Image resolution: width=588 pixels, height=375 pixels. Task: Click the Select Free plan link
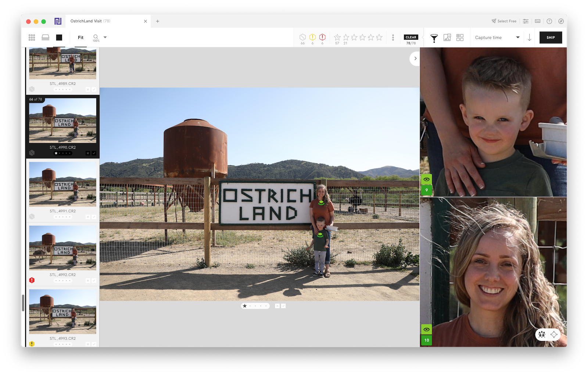[x=504, y=21]
